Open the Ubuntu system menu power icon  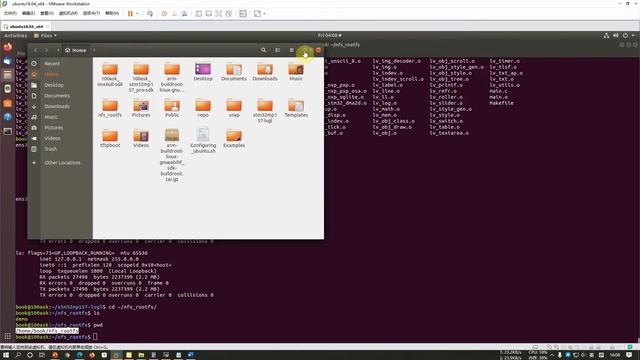[625, 36]
